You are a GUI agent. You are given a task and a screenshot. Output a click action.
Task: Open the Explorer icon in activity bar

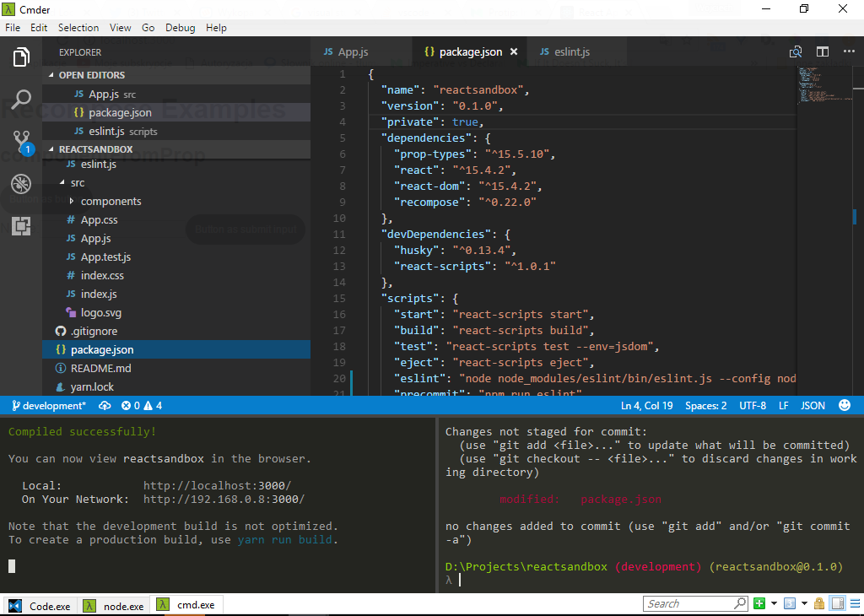pos(21,57)
